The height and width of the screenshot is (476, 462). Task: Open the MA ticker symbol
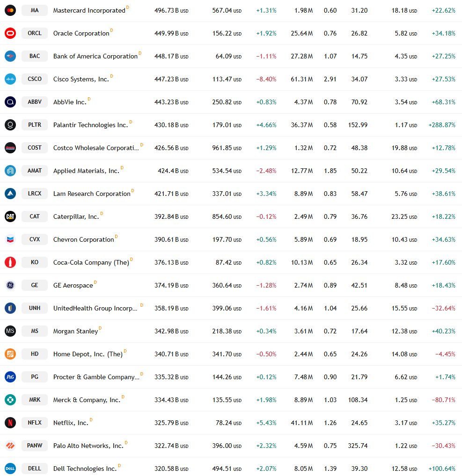35,10
